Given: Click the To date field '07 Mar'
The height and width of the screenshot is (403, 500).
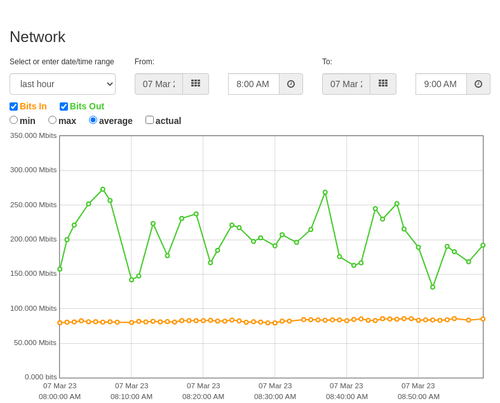Looking at the screenshot, I should pos(346,84).
